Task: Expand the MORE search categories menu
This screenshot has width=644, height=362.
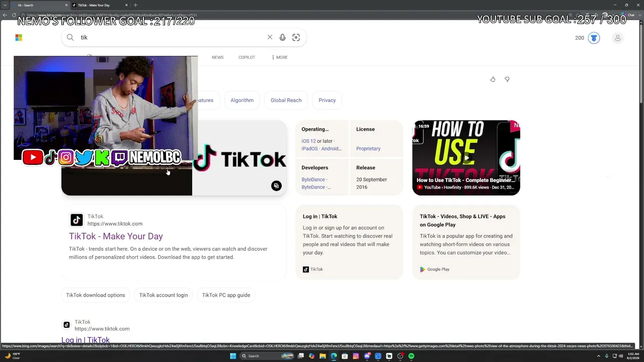Action: point(279,57)
